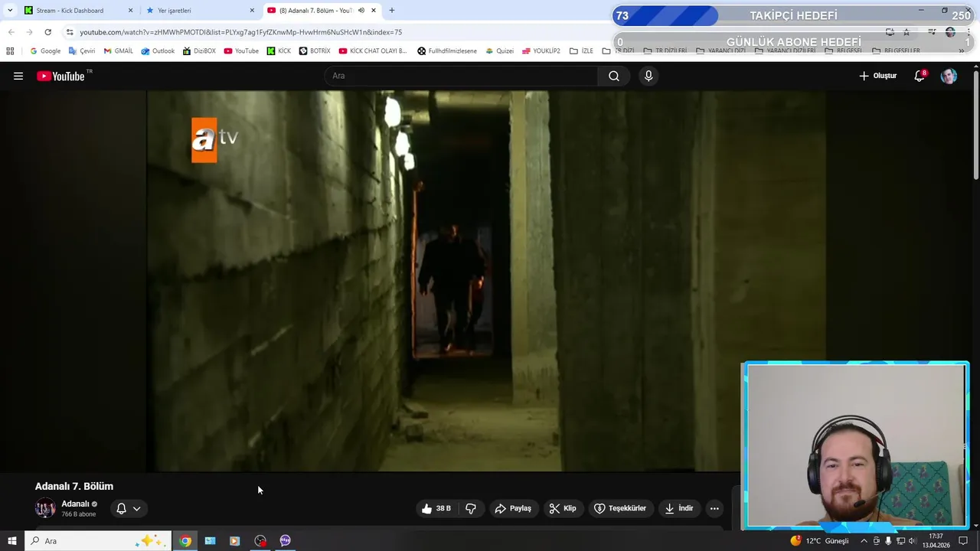
Task: Open Quizei bookmark
Action: point(500,51)
